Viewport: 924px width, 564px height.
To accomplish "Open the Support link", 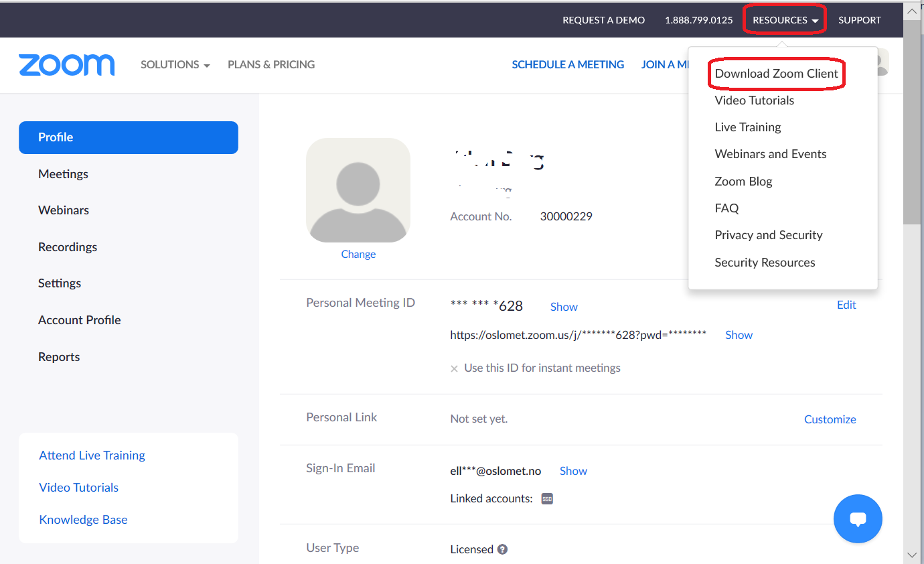I will [859, 20].
